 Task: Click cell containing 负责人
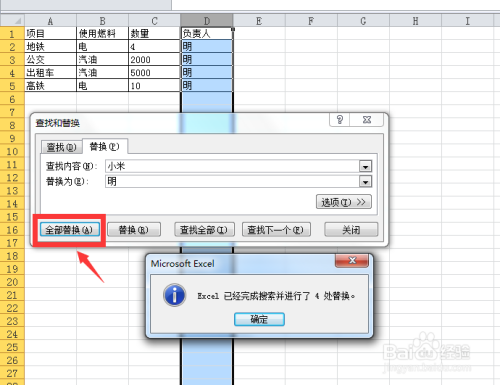(207, 34)
